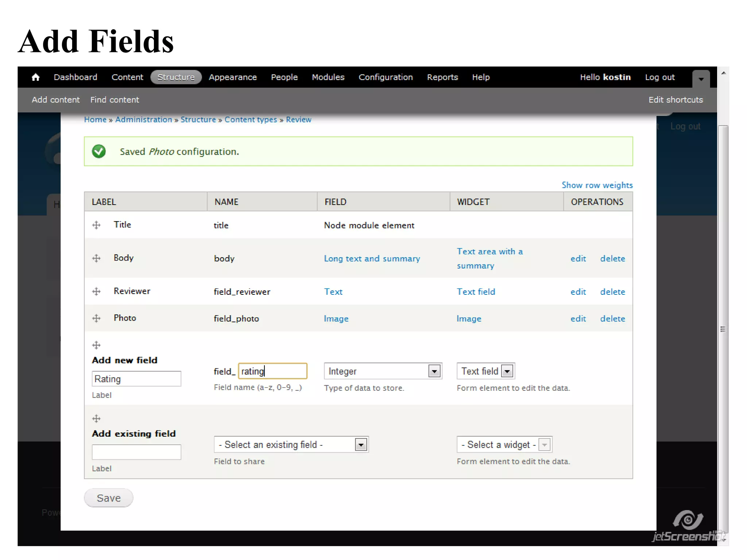Edit the Reviewer field
747x560 pixels.
pyautogui.click(x=578, y=292)
